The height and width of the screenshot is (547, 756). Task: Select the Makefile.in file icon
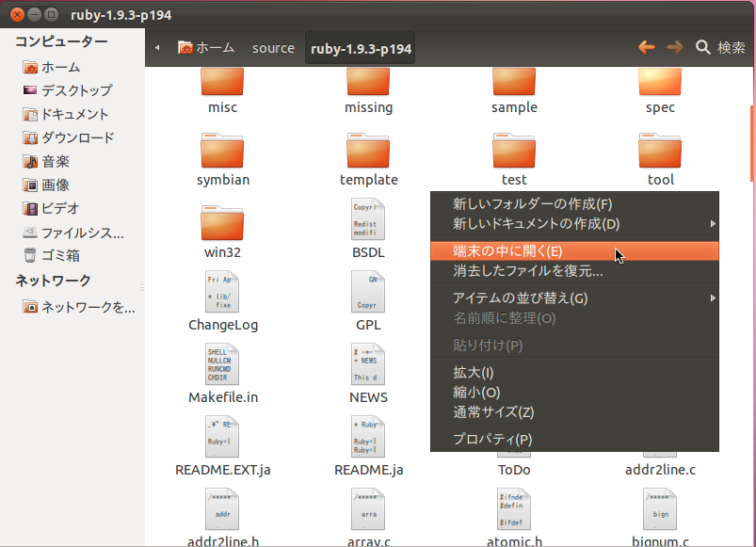click(x=222, y=363)
